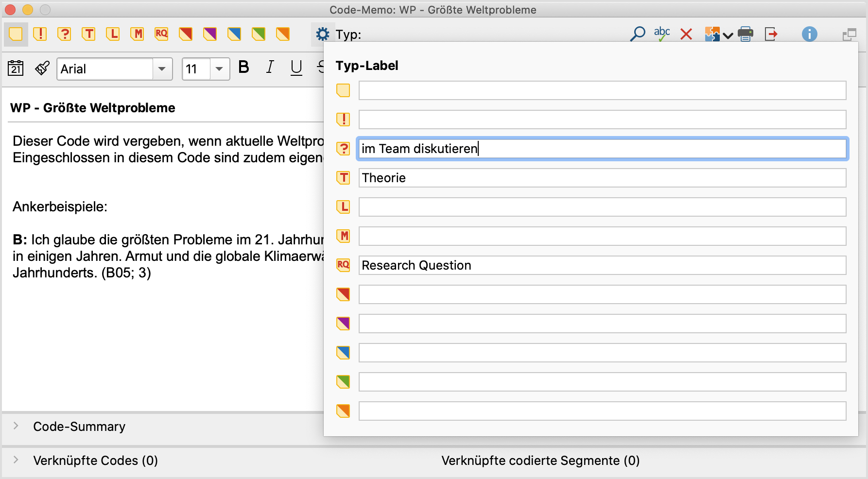Select the purple corner memo type in toolbar
Viewport: 868px width, 479px height.
[x=210, y=34]
